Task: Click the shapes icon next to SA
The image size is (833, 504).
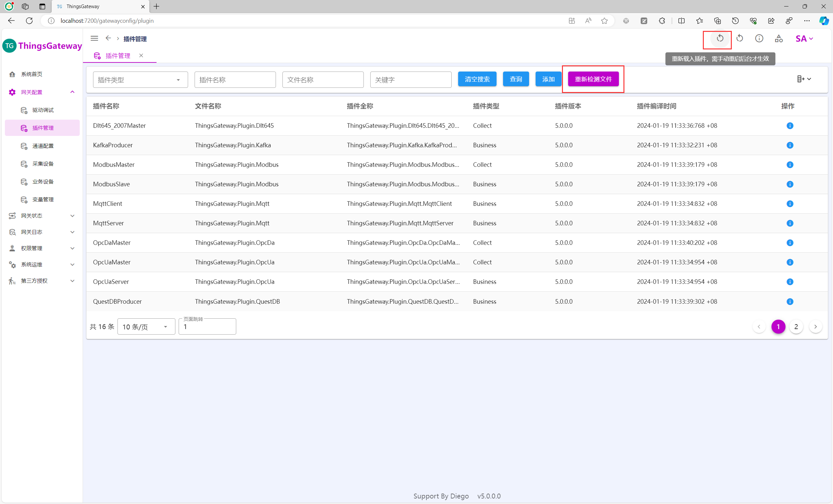Action: click(x=779, y=38)
